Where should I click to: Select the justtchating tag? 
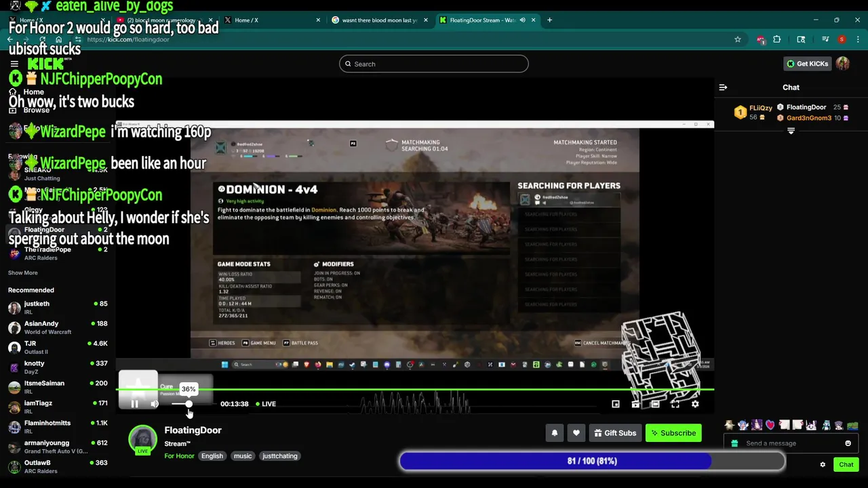pos(280,456)
